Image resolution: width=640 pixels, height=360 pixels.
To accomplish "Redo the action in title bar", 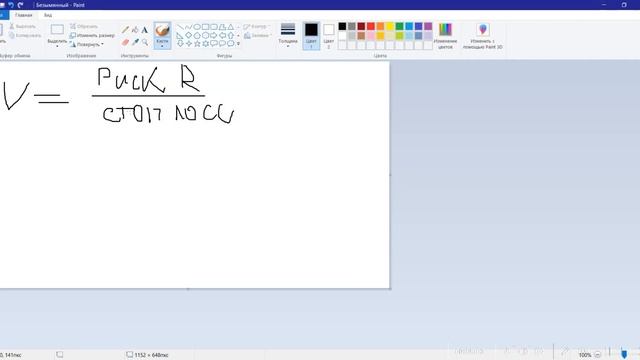I will (x=20, y=5).
